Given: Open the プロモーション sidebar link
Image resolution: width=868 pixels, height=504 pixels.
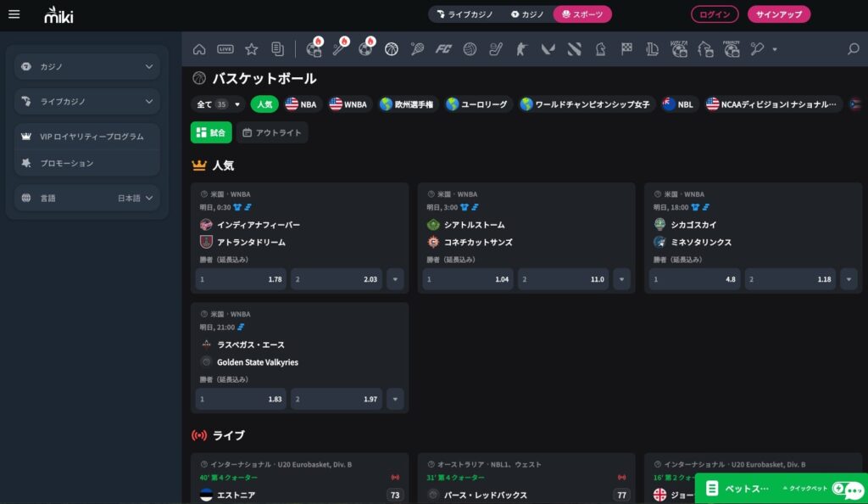Looking at the screenshot, I should pos(87,163).
